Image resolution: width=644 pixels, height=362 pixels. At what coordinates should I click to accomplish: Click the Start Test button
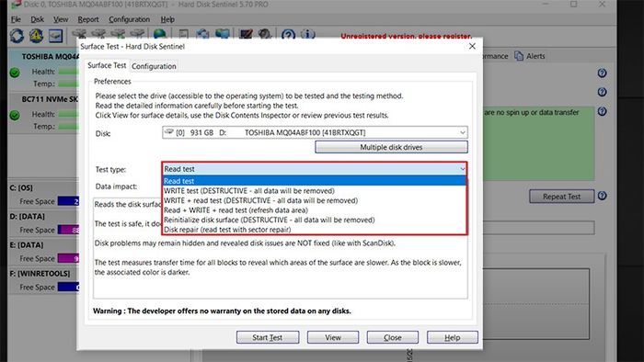point(268,337)
